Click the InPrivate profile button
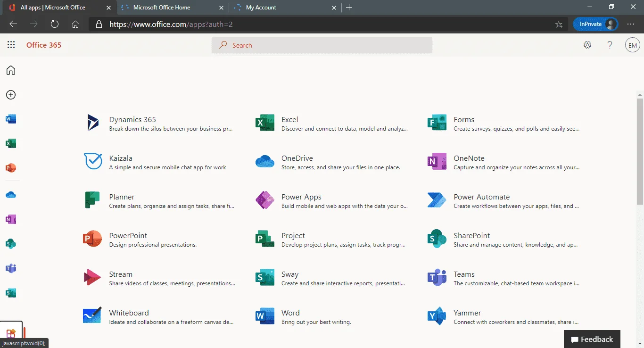 (x=595, y=24)
